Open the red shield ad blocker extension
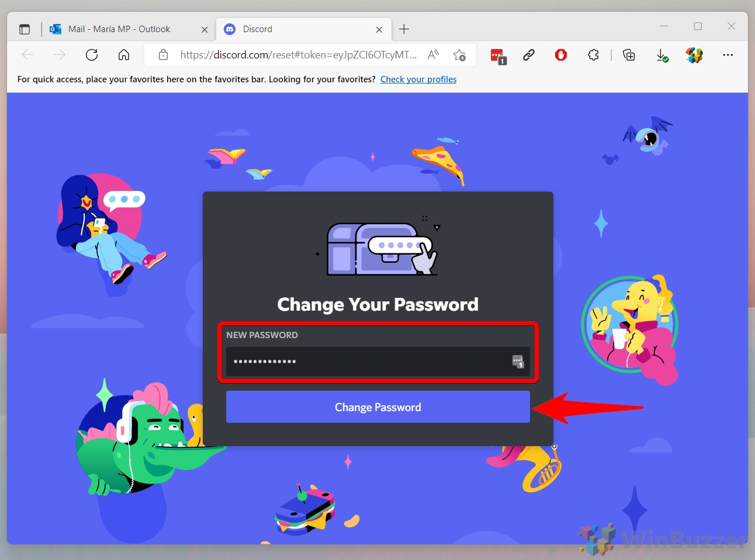This screenshot has height=560, width=755. (x=561, y=55)
